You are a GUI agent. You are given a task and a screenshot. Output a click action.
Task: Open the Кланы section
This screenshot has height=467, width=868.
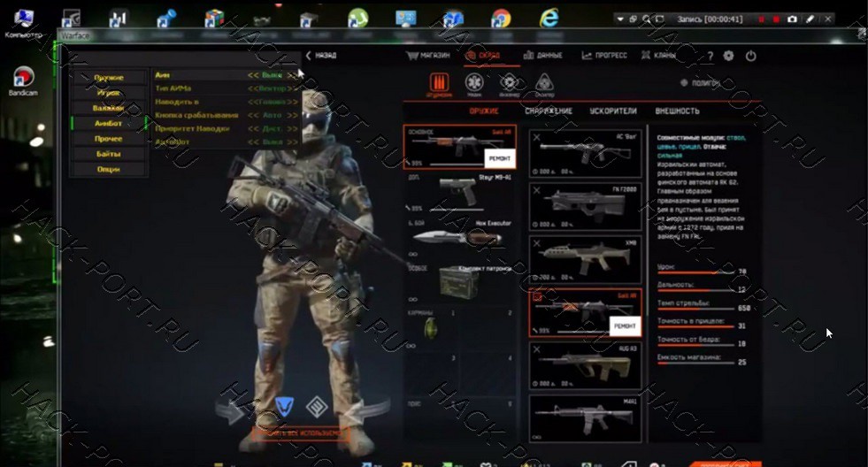tap(658, 56)
